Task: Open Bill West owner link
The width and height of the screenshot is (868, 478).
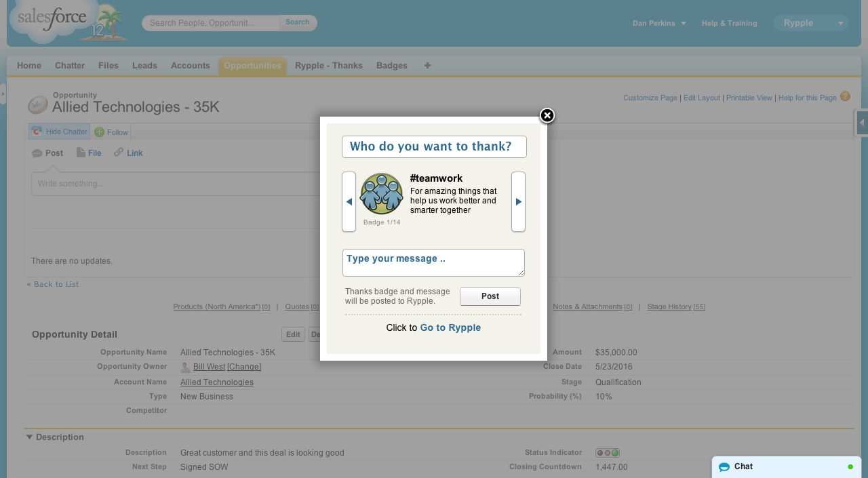Action: click(209, 367)
